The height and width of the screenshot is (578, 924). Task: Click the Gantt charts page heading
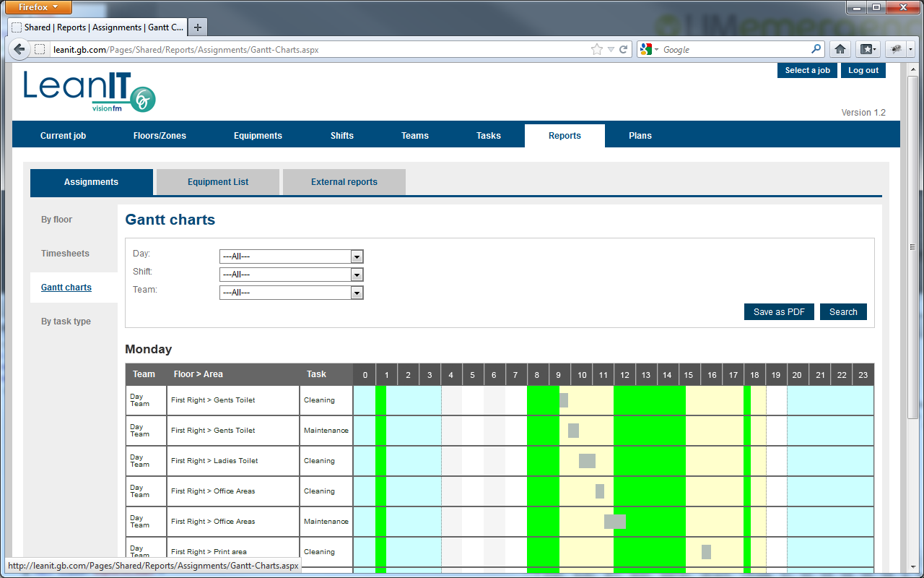(x=170, y=220)
